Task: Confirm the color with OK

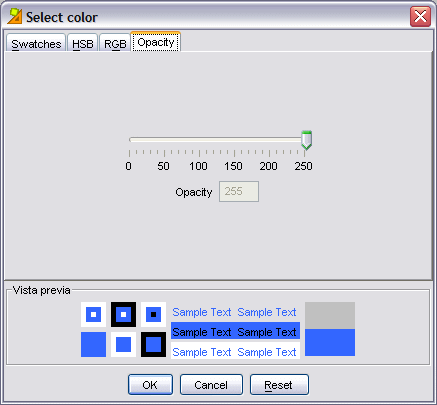Action: [x=150, y=385]
